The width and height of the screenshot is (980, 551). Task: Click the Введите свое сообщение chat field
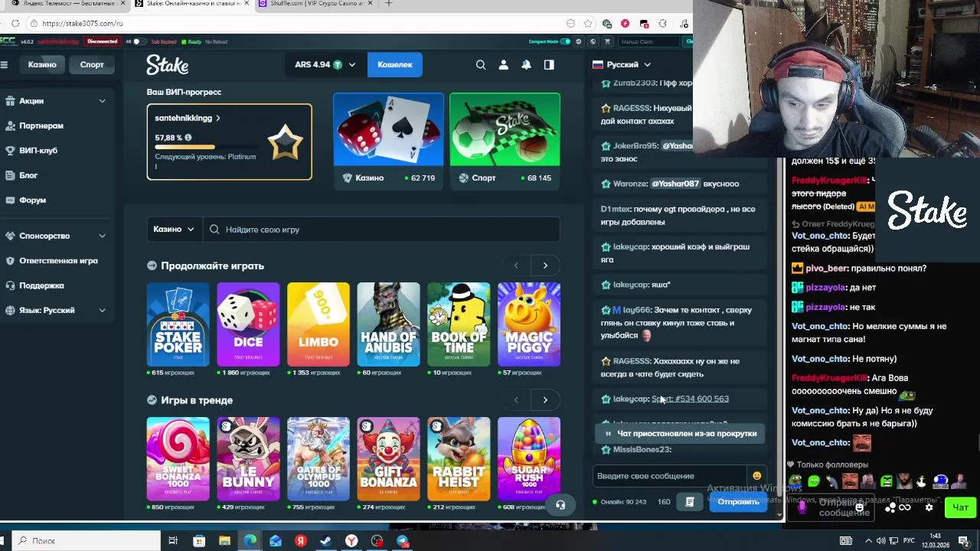(x=671, y=476)
